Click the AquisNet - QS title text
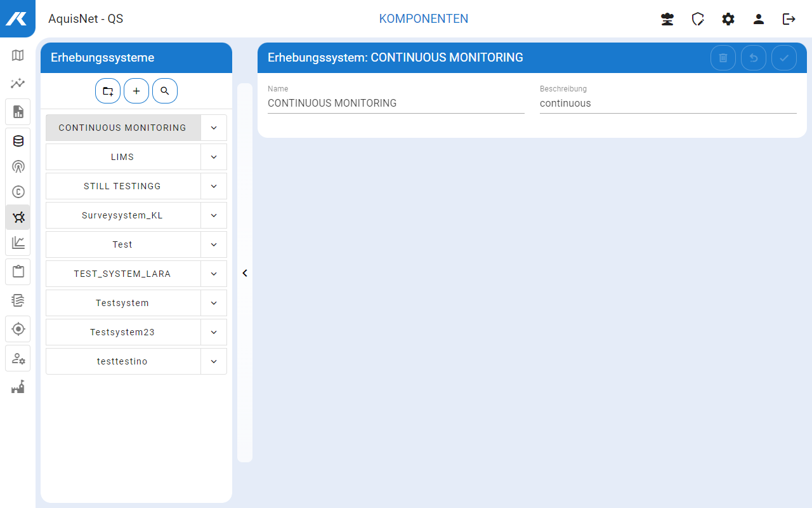The image size is (812, 508). coord(86,19)
